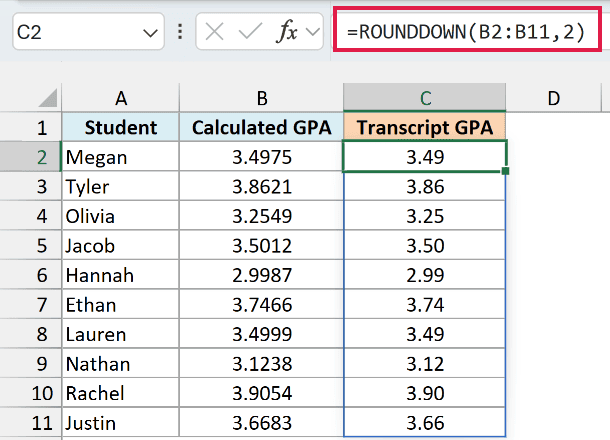This screenshot has width=610, height=440.
Task: Select column B header
Action: pos(261,98)
